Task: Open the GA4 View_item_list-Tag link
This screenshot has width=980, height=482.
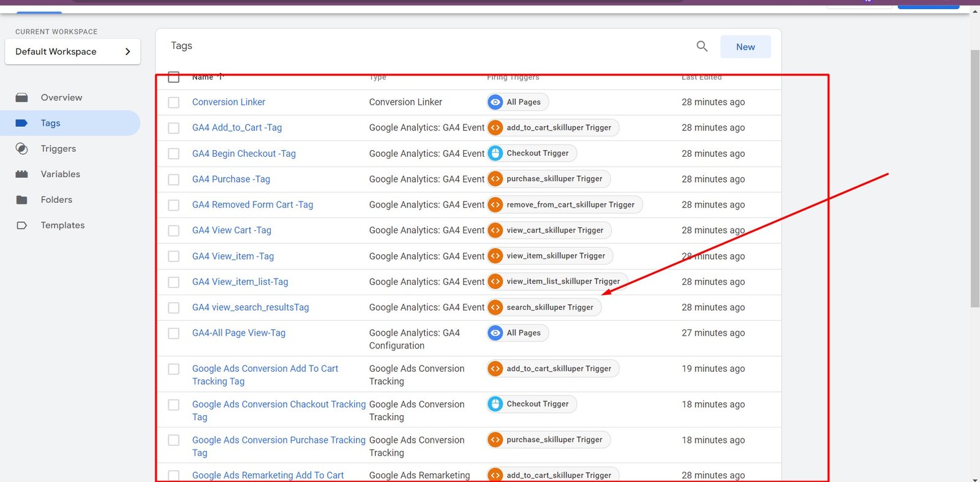Action: pos(240,282)
